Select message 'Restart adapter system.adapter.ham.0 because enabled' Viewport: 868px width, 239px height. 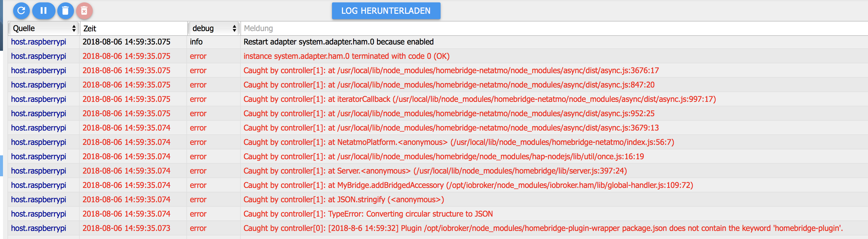click(338, 42)
